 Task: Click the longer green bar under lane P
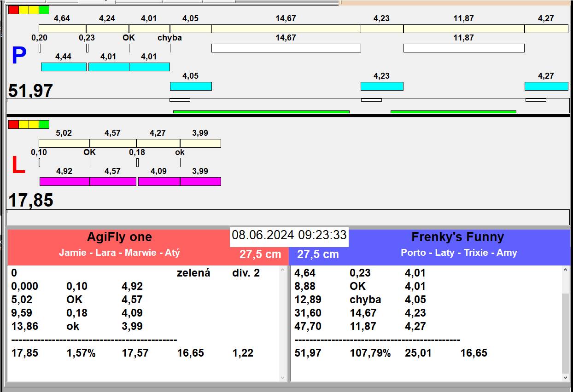click(x=261, y=112)
